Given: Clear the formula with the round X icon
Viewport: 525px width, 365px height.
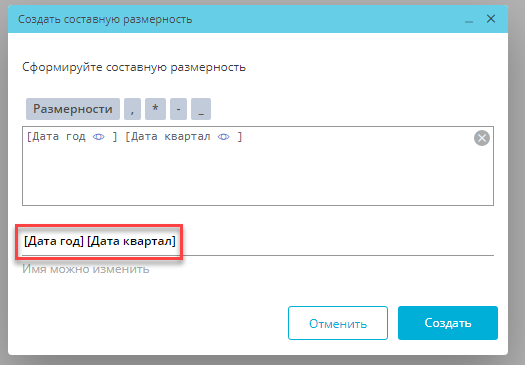Looking at the screenshot, I should [x=482, y=138].
